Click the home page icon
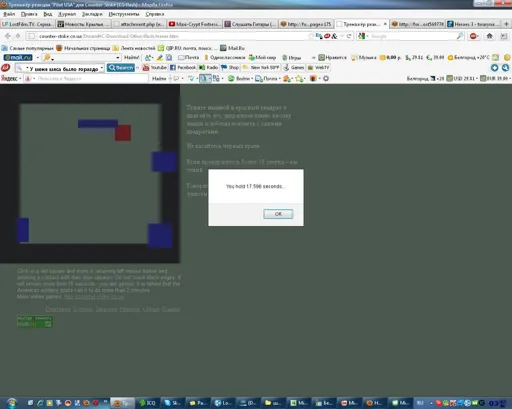This screenshot has width=512, height=409. (489, 36)
